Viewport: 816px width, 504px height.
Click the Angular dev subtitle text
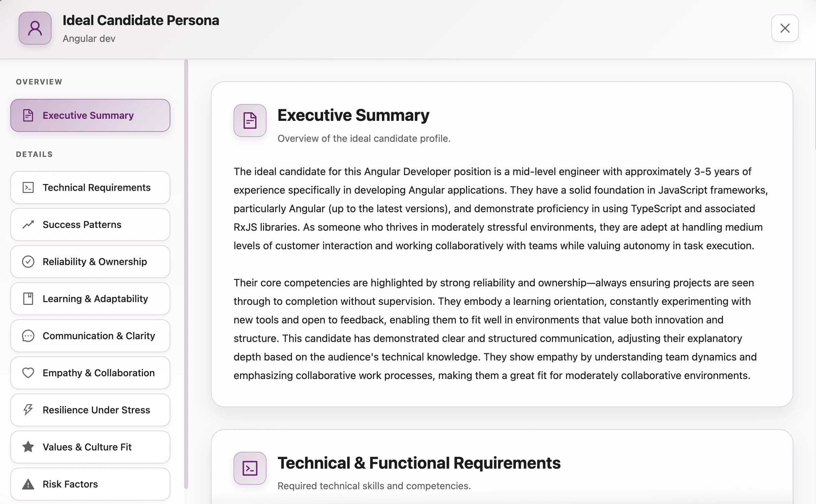coord(89,38)
